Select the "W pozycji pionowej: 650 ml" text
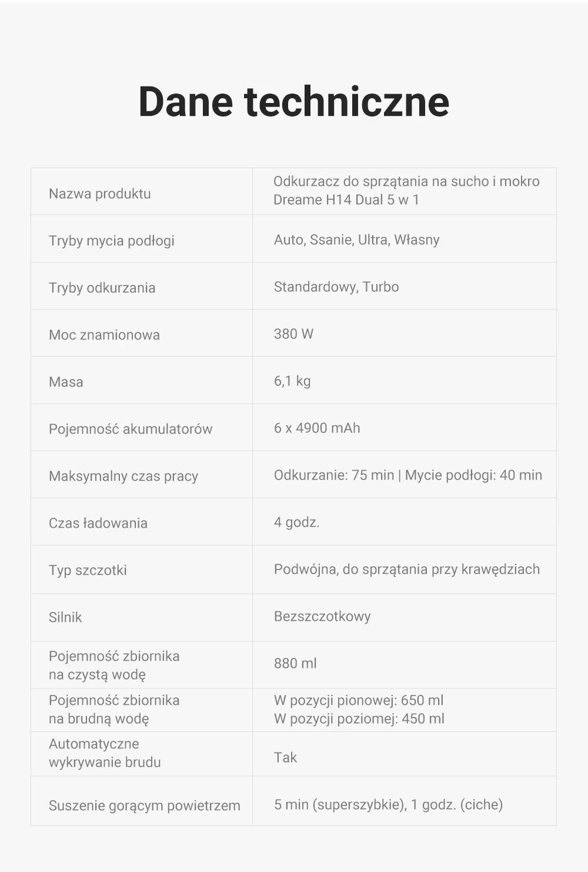The image size is (588, 872). pos(358,700)
